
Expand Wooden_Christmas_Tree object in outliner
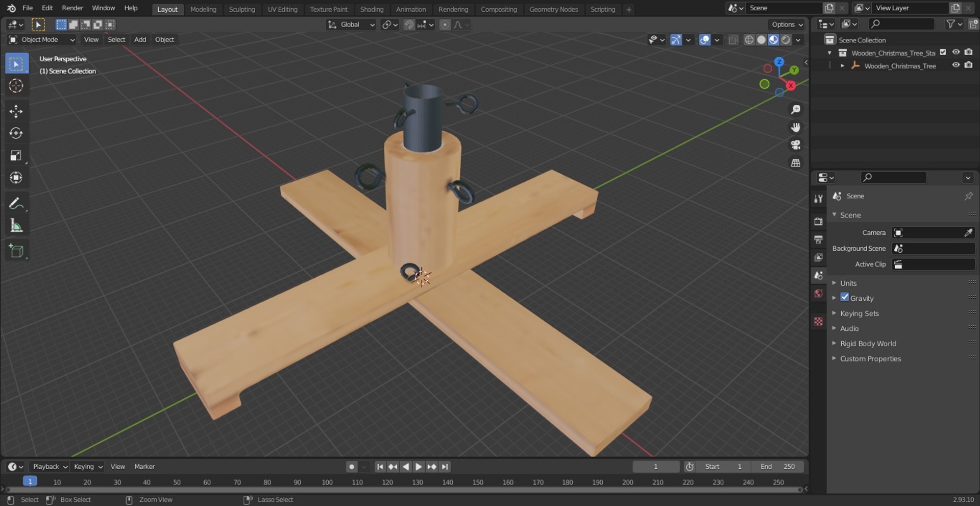point(842,66)
